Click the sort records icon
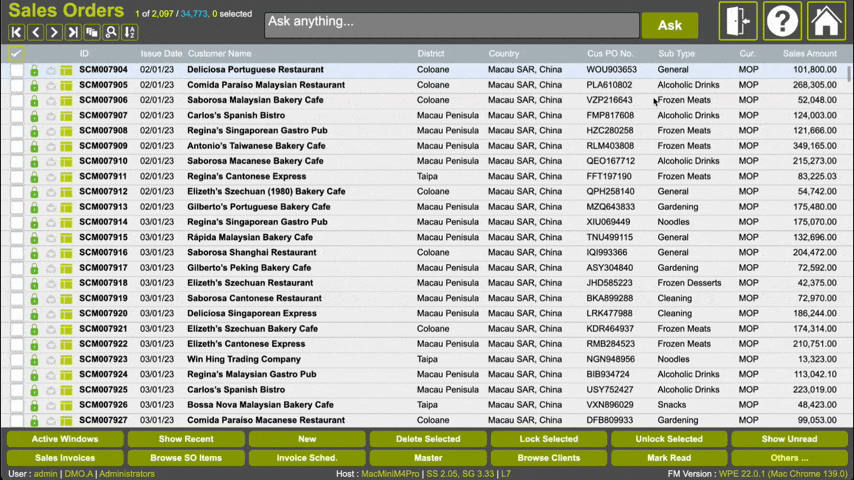The height and width of the screenshot is (480, 854). coord(130,33)
